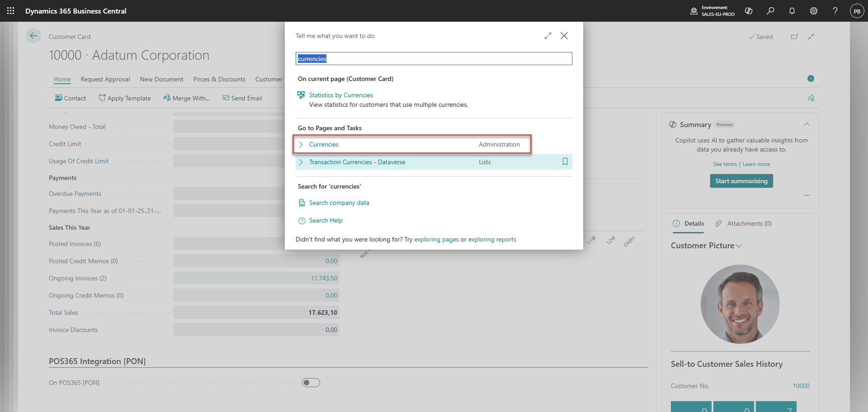Click the customer picture thumbnail
Screen dimensions: 868x412
coord(740,304)
